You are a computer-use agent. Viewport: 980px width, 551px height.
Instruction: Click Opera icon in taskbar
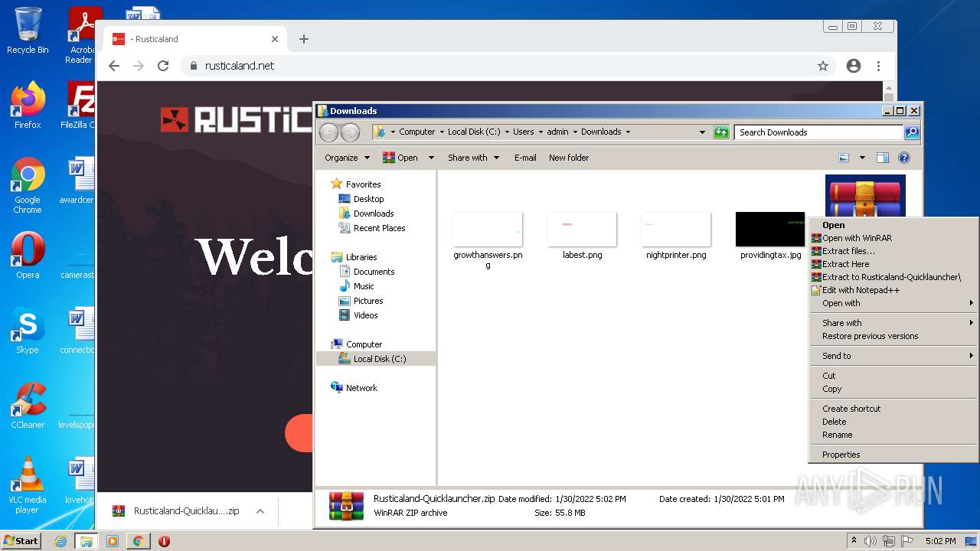[164, 541]
